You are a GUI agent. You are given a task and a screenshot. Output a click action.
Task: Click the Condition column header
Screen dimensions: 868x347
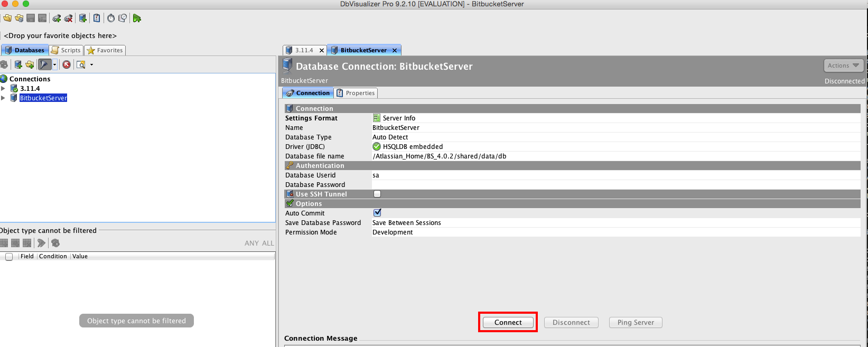[x=53, y=256]
